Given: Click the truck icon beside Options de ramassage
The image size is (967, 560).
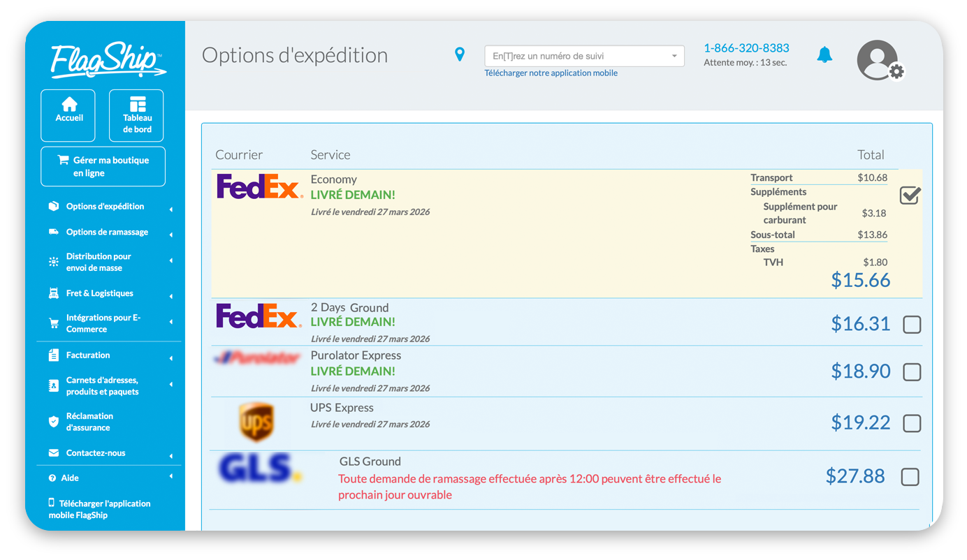Looking at the screenshot, I should pos(54,232).
